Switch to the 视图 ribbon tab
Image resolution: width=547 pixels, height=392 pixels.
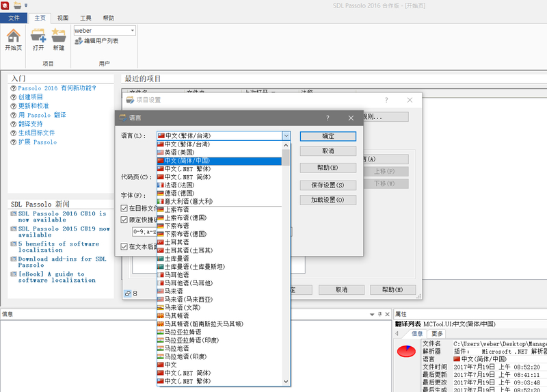click(62, 18)
